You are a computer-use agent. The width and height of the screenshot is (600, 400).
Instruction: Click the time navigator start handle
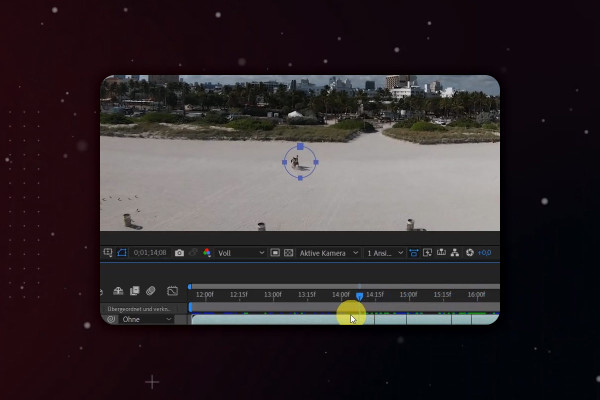[190, 287]
